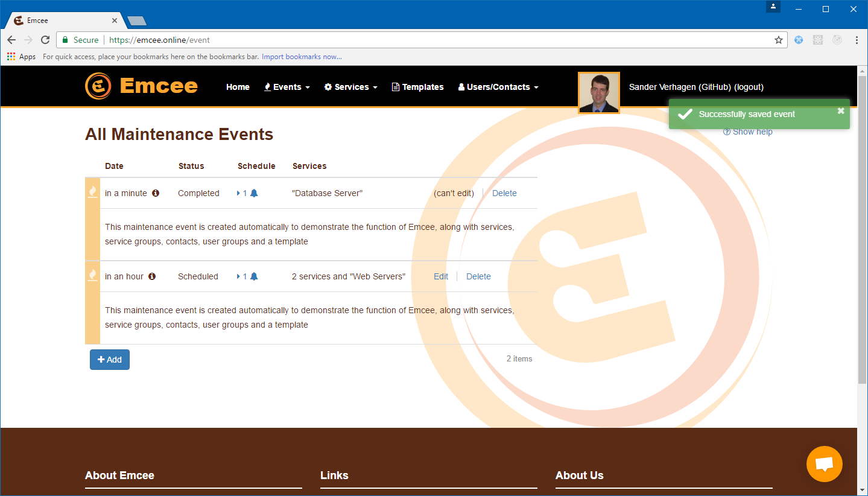Viewport: 868px width, 496px height.
Task: Open the Events dropdown menu
Action: (x=287, y=87)
